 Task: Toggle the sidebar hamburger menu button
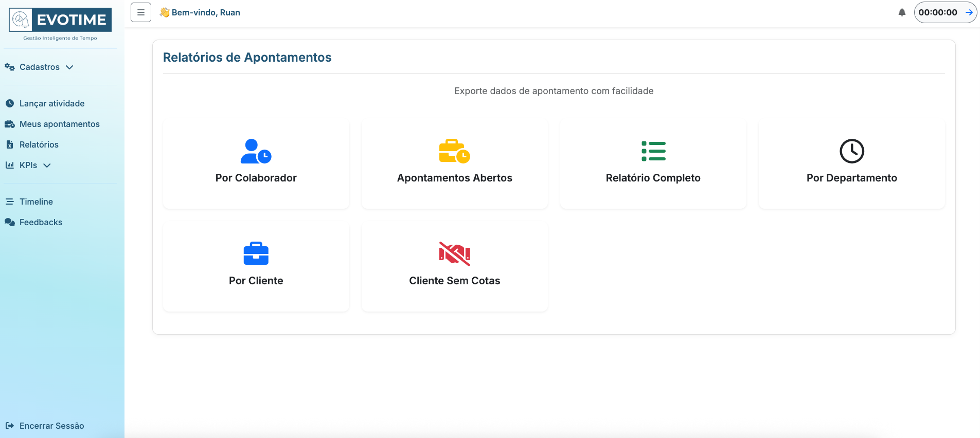point(141,12)
